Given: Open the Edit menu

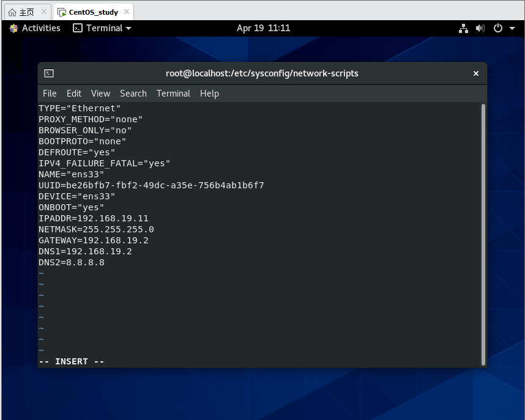Looking at the screenshot, I should [x=74, y=94].
